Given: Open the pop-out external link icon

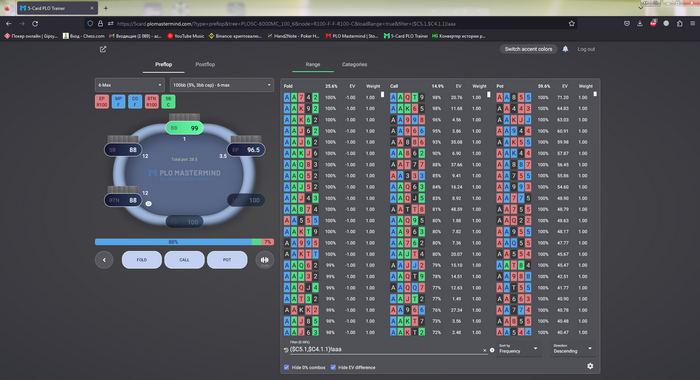Looking at the screenshot, I should 103,49.
